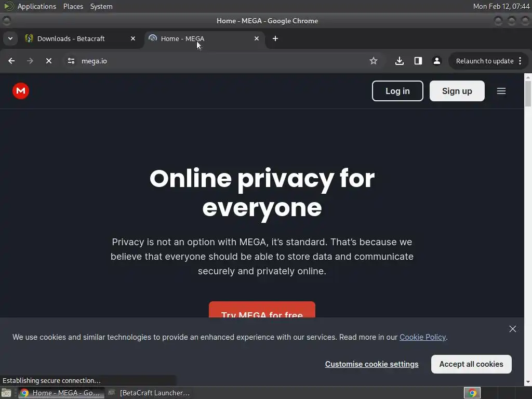This screenshot has width=532, height=399.
Task: Open Chrome three-dot menu
Action: click(520, 61)
